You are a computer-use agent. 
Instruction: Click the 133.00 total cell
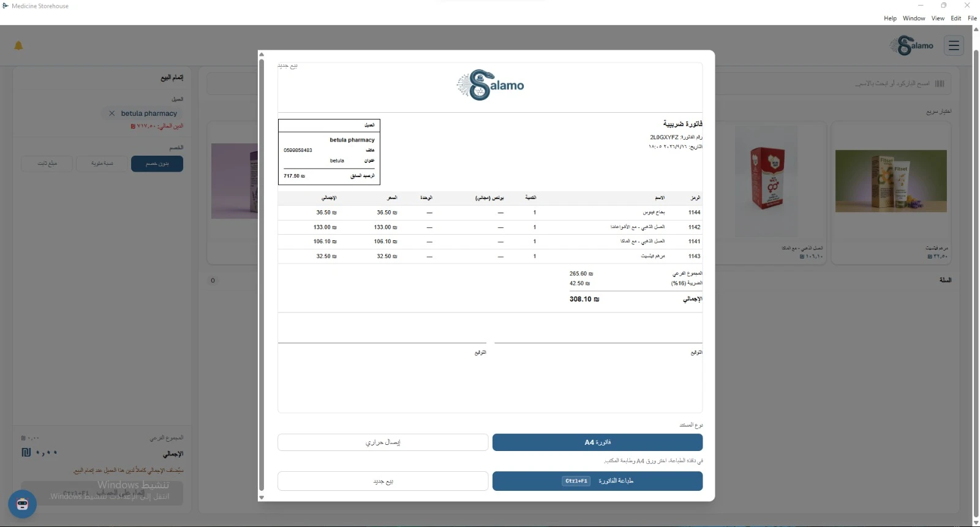(x=325, y=227)
